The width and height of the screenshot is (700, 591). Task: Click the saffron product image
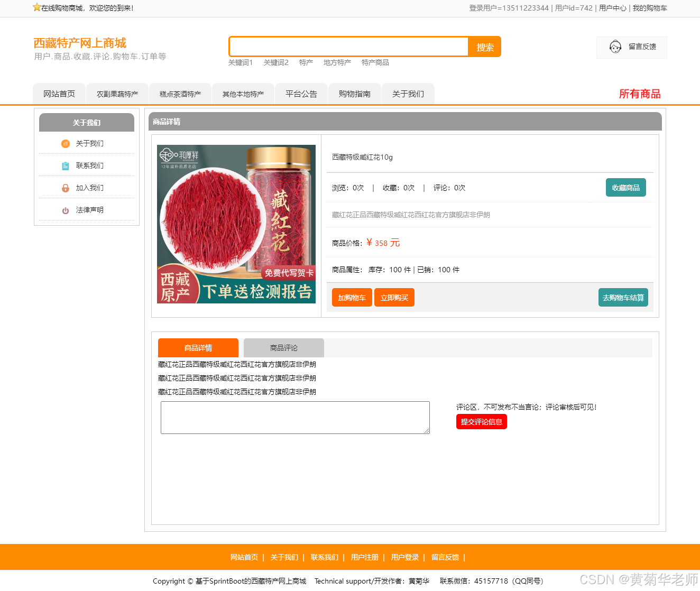click(x=236, y=224)
